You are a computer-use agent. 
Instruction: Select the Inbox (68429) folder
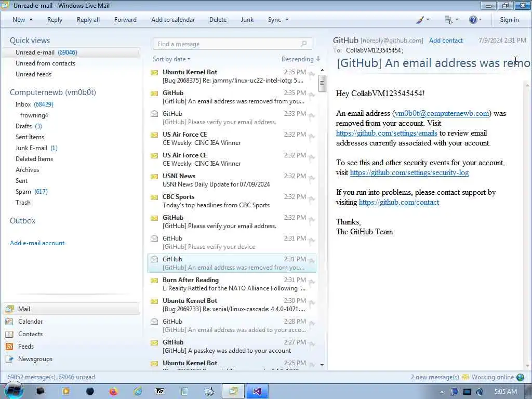pyautogui.click(x=34, y=104)
